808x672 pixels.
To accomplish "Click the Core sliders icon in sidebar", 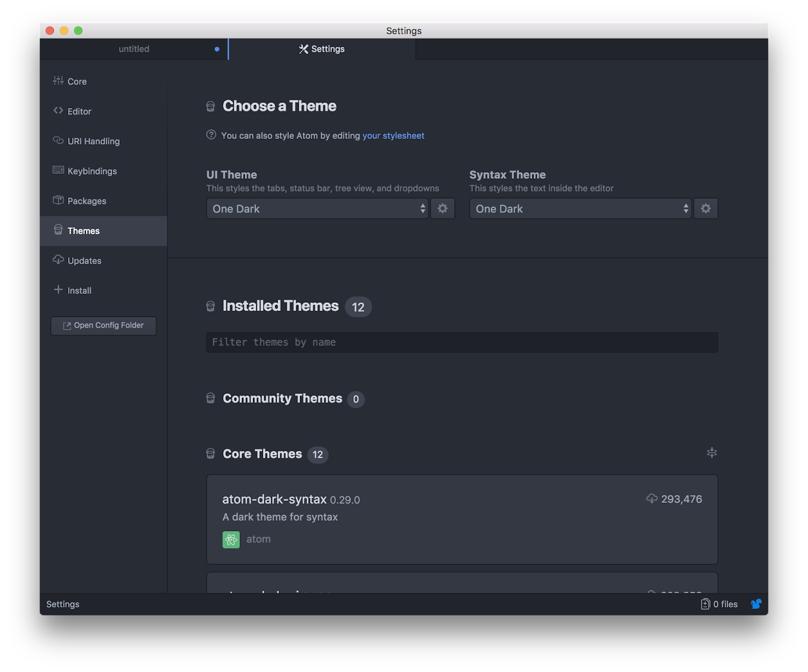I will pyautogui.click(x=58, y=81).
